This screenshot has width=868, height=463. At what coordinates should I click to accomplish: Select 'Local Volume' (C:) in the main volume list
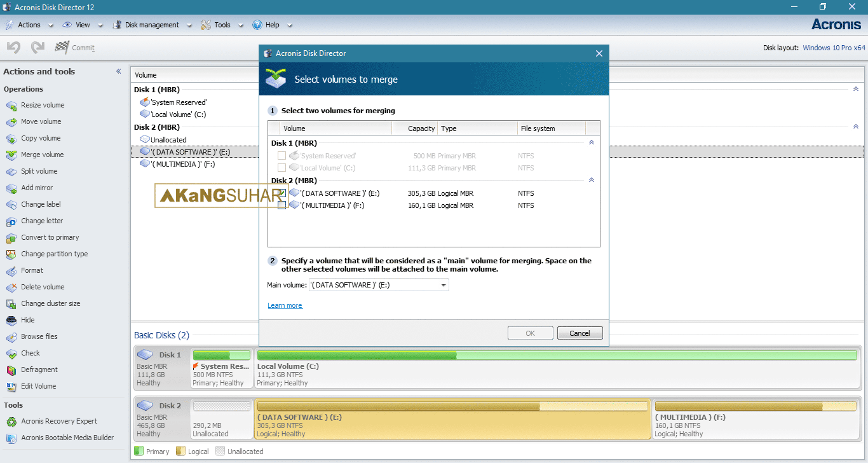(x=172, y=114)
